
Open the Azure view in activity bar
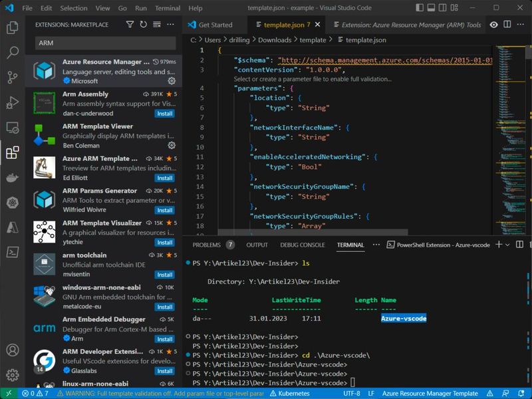point(13,227)
